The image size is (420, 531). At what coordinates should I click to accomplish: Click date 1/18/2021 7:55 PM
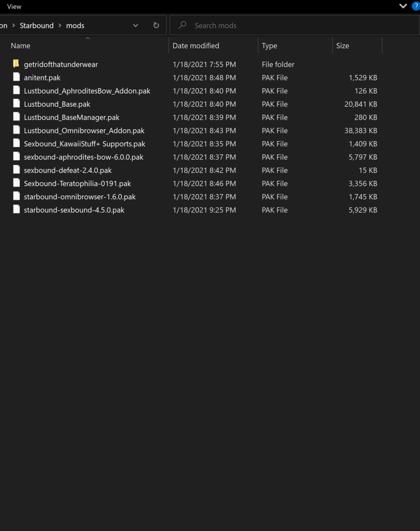(204, 64)
